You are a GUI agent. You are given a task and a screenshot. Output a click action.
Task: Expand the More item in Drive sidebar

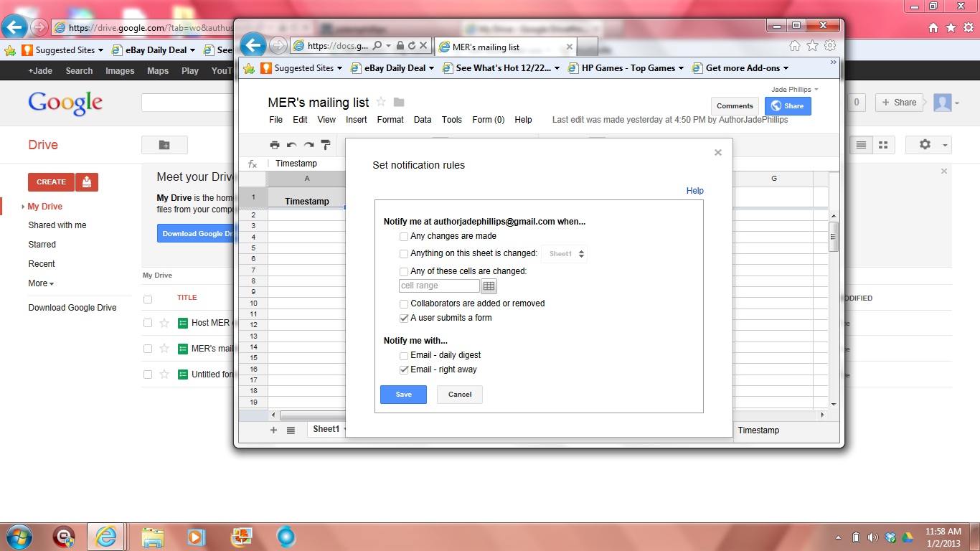[41, 283]
